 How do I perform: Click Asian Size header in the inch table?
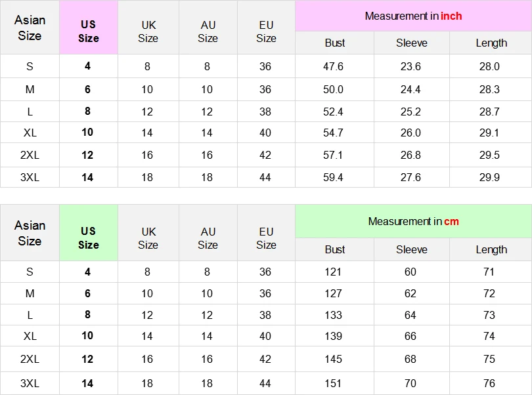pyautogui.click(x=30, y=28)
